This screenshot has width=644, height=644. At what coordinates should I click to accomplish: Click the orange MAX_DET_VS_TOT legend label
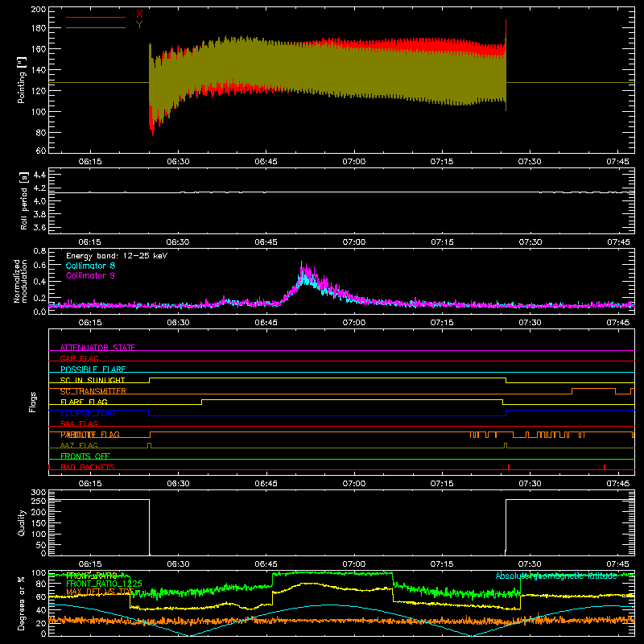pyautogui.click(x=100, y=592)
